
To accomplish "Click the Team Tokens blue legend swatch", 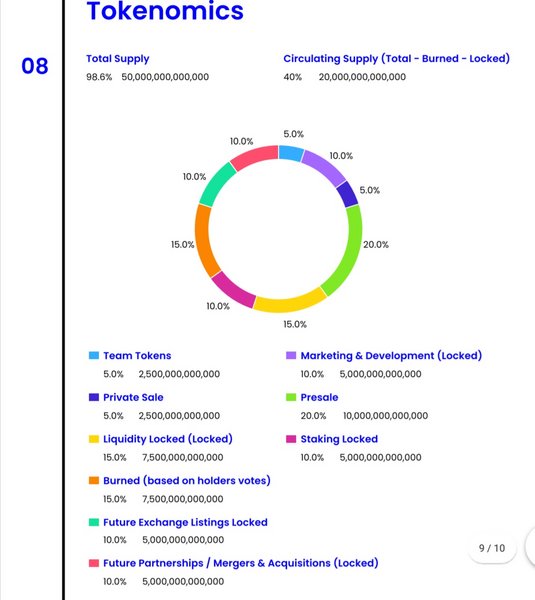I will pos(94,355).
